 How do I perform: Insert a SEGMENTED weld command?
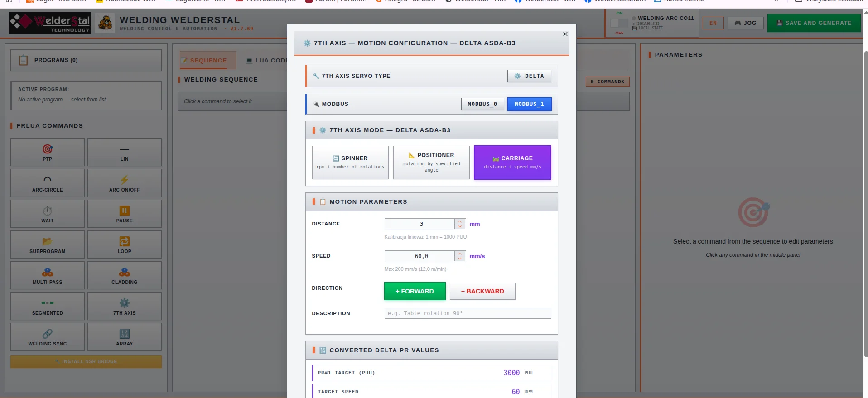48,306
